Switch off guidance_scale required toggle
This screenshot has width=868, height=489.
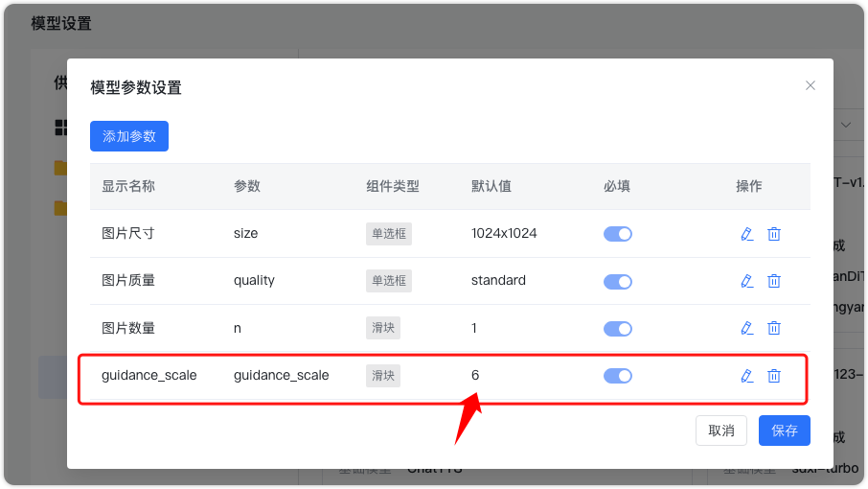point(618,376)
